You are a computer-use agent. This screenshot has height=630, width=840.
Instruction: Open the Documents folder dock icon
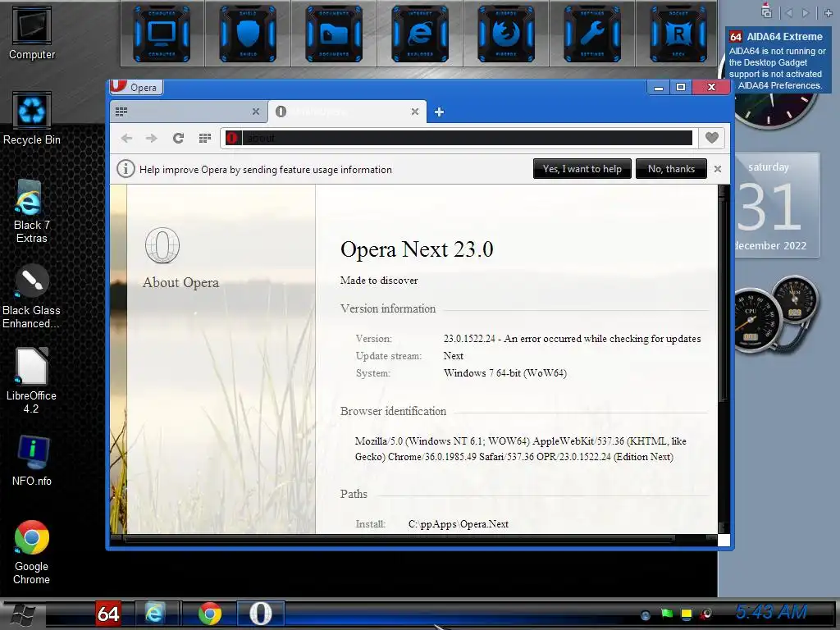point(334,34)
